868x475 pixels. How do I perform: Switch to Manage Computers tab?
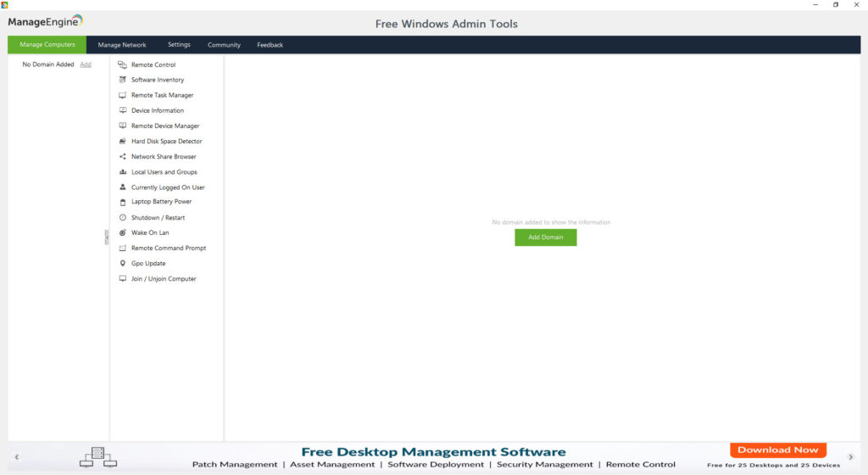(47, 44)
